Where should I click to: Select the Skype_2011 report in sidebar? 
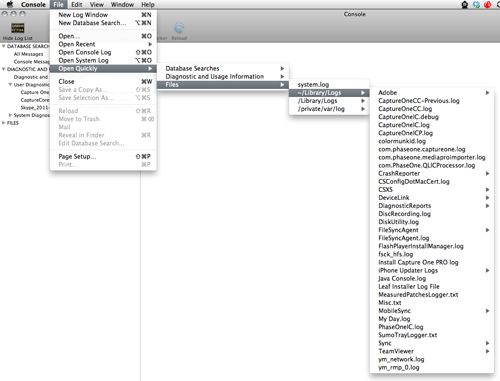click(35, 107)
